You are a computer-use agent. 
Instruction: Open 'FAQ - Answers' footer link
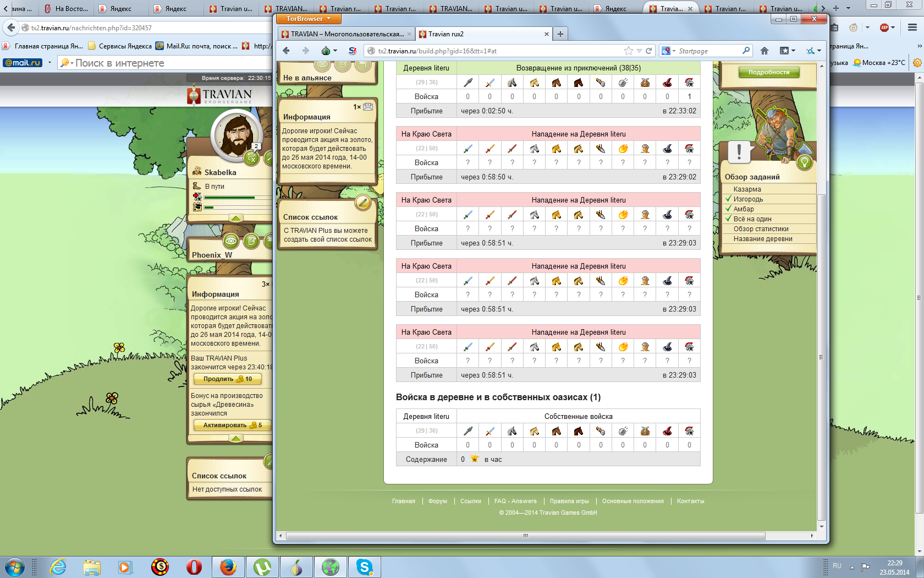coord(515,501)
